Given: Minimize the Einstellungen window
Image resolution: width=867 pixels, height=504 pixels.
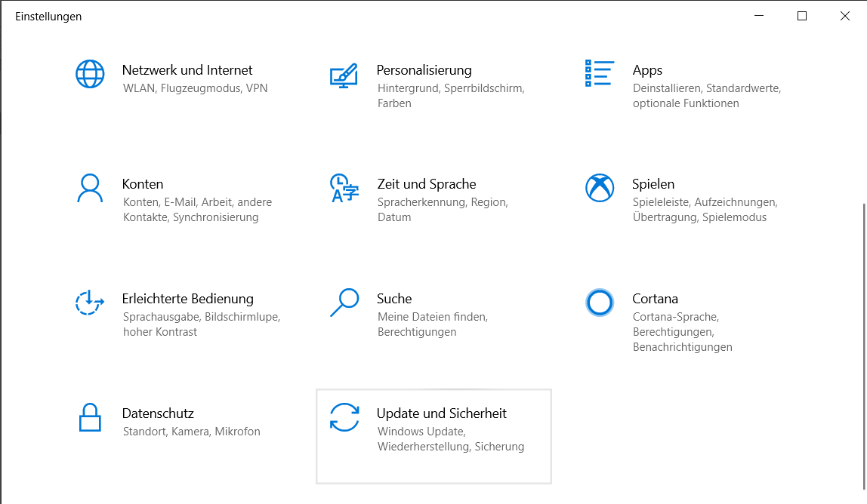Looking at the screenshot, I should click(759, 16).
